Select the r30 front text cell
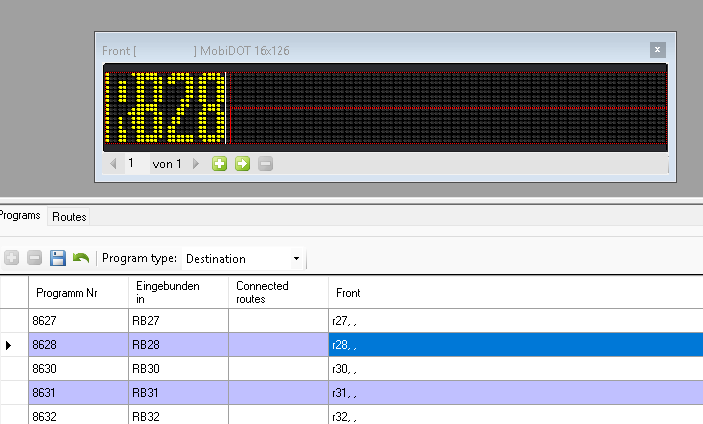The image size is (703, 424). (516, 369)
